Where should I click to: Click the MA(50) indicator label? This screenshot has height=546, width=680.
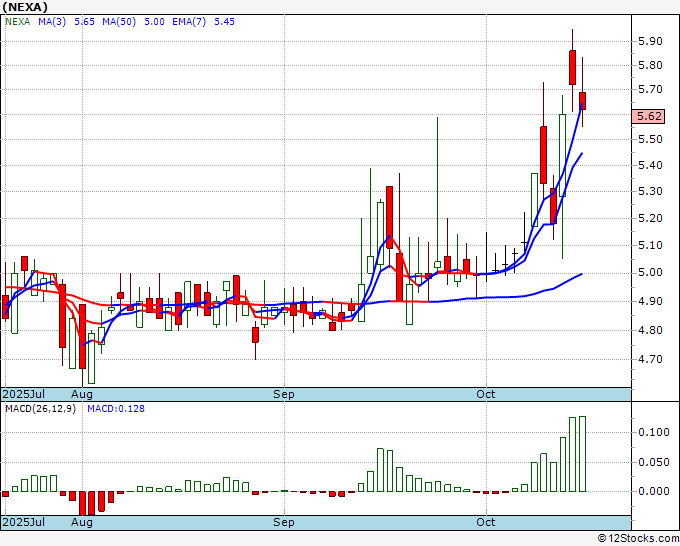[119, 22]
